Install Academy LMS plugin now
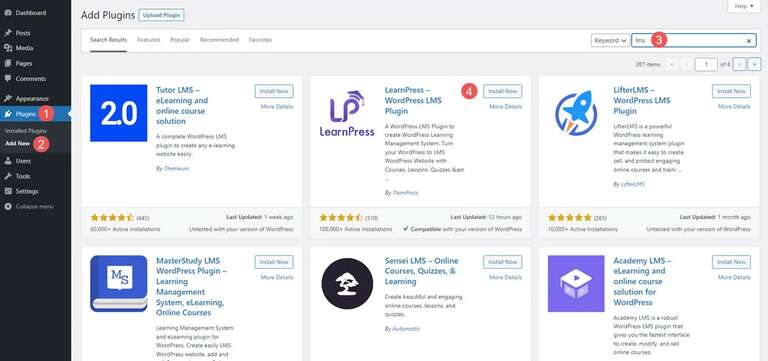The image size is (768, 361). click(731, 262)
